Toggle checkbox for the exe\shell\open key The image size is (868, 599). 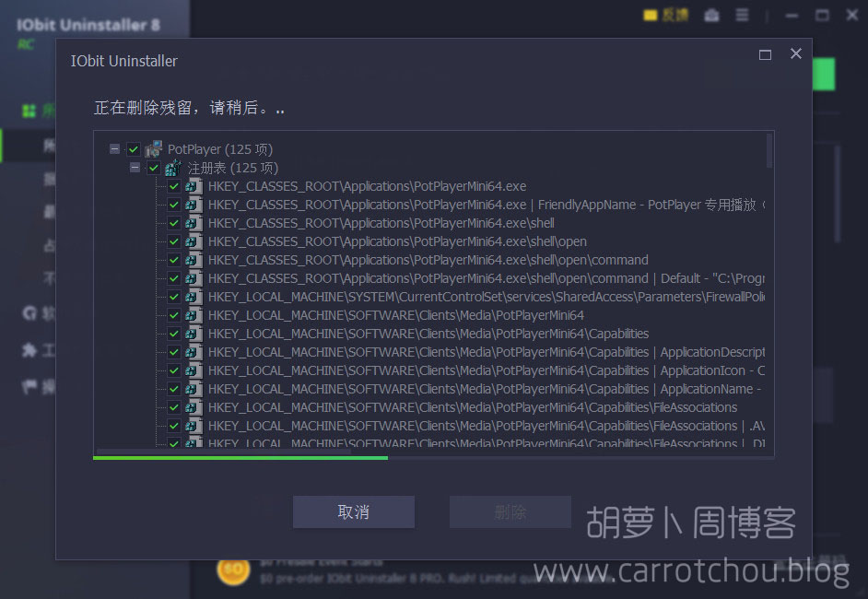(x=174, y=241)
